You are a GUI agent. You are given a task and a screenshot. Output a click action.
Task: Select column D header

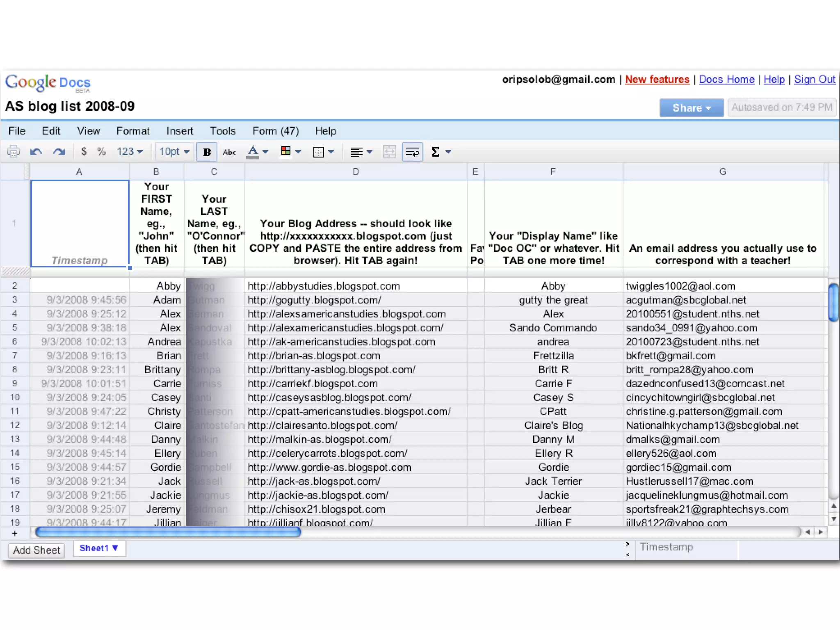(356, 172)
